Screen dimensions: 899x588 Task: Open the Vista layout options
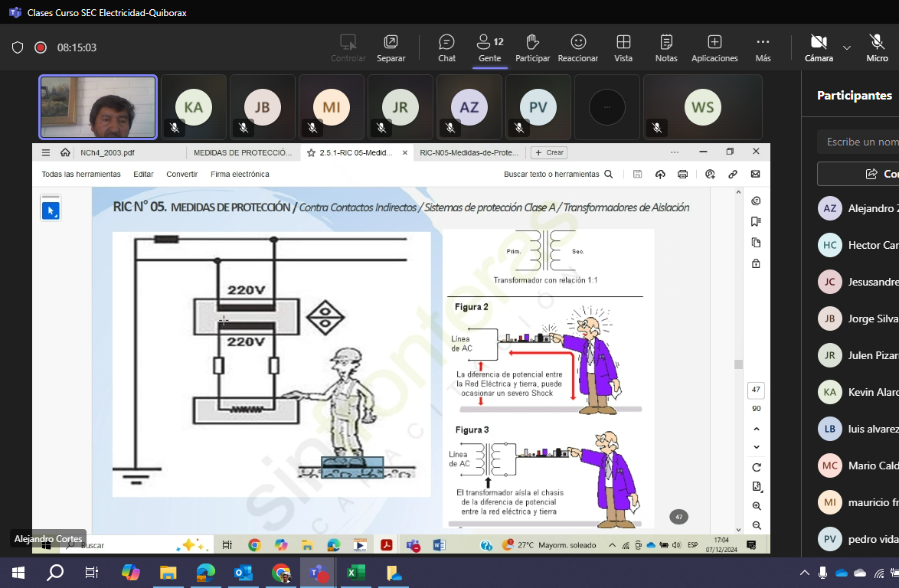click(x=623, y=47)
